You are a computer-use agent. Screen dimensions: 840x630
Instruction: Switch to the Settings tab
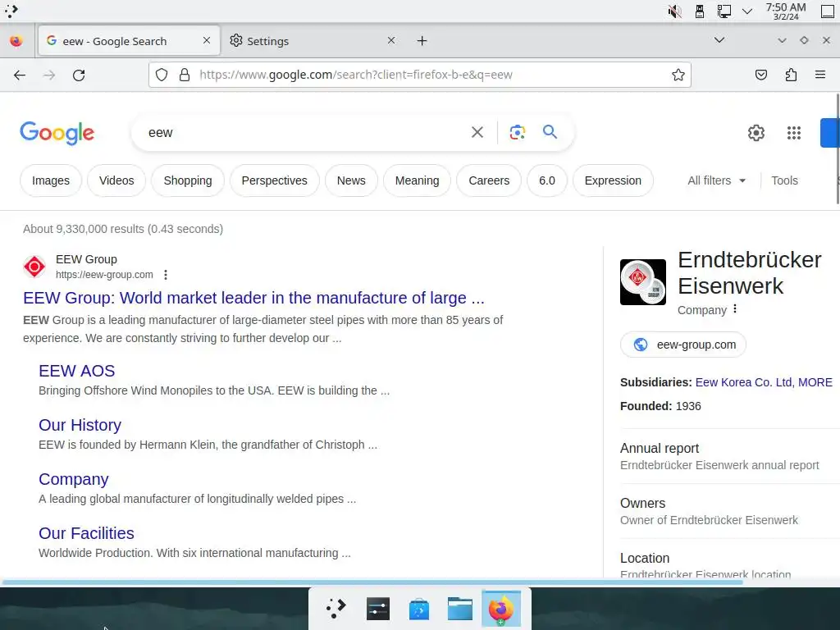(x=314, y=41)
